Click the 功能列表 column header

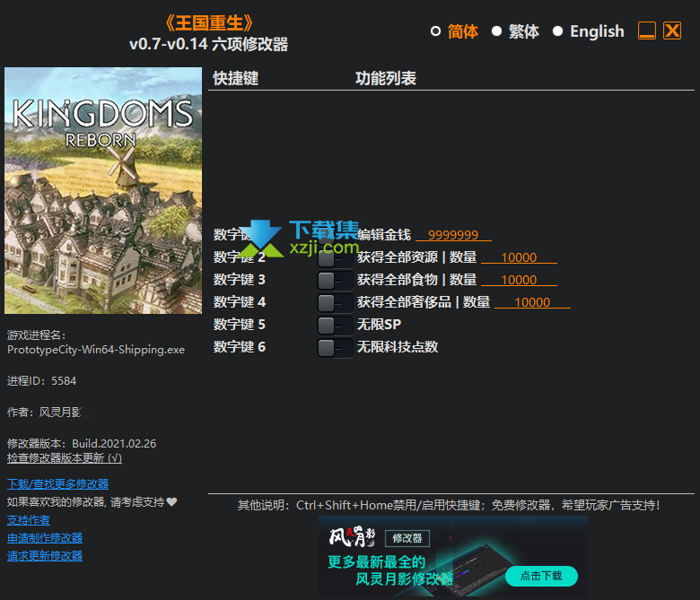pyautogui.click(x=386, y=78)
